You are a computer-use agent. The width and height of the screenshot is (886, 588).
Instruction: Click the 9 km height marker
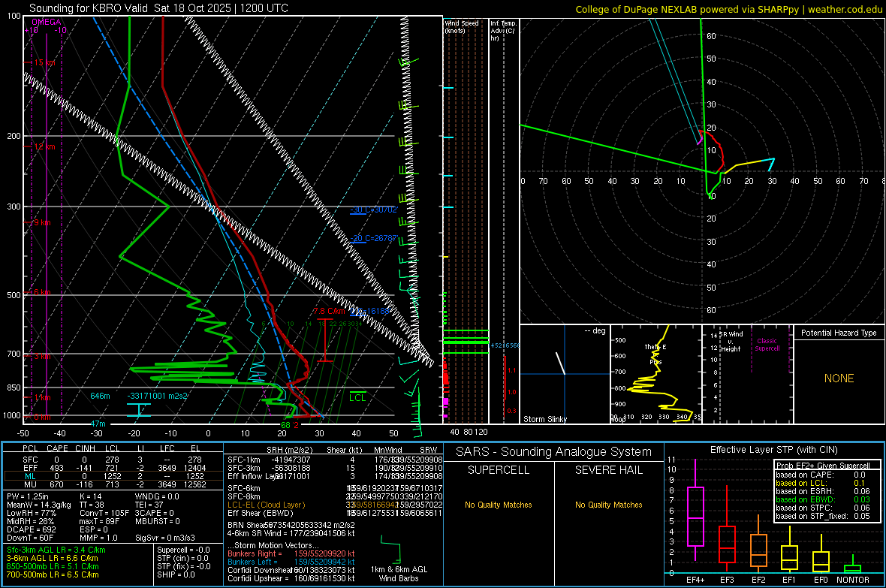42,223
